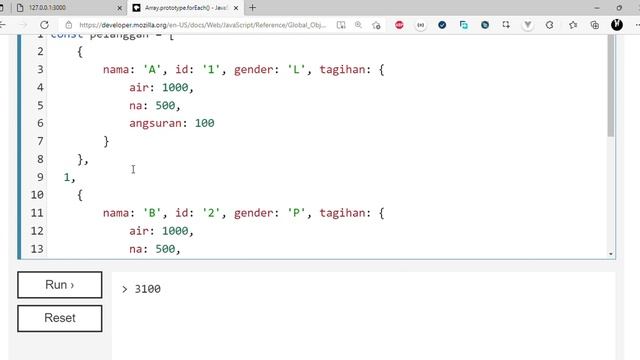This screenshot has height=360, width=640.
Task: Open the brackets extension icon
Action: pos(420,25)
